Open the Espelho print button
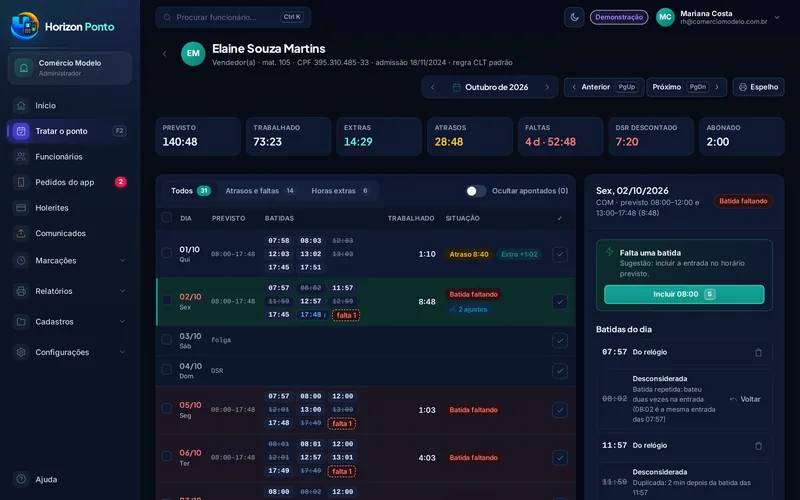Viewport: 800px width, 500px height. pyautogui.click(x=759, y=87)
